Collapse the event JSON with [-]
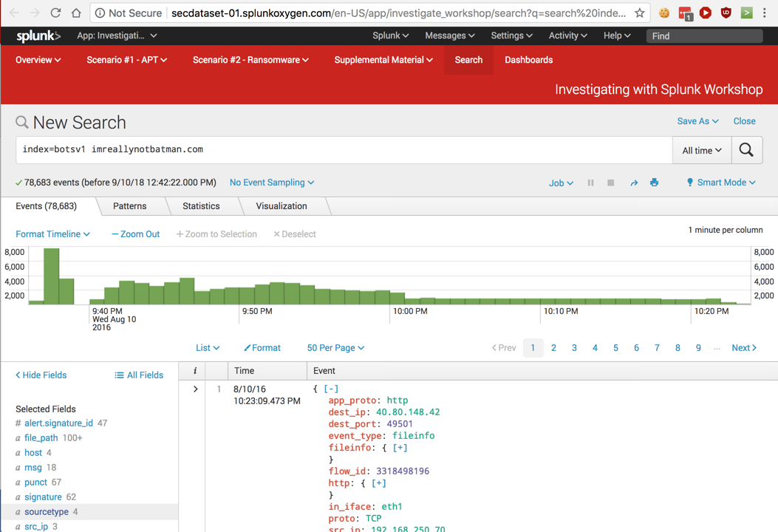This screenshot has height=532, width=778. click(x=331, y=389)
